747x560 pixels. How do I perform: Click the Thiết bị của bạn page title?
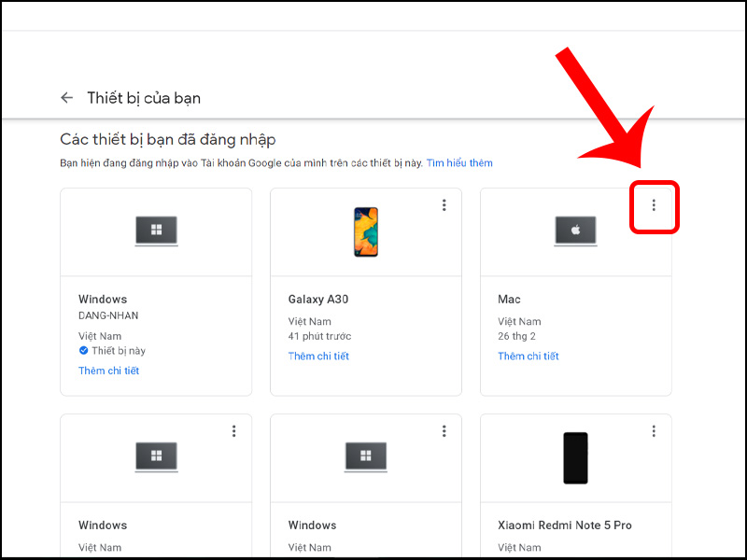(x=144, y=98)
